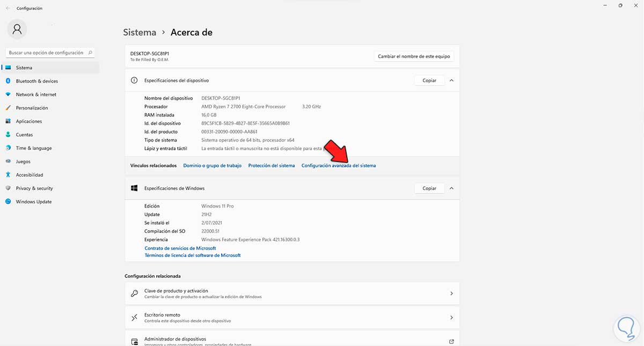Screen dimensions: 644x346
Task: Click the header name DESKTOP-5GC81P1
Action: pos(150,54)
